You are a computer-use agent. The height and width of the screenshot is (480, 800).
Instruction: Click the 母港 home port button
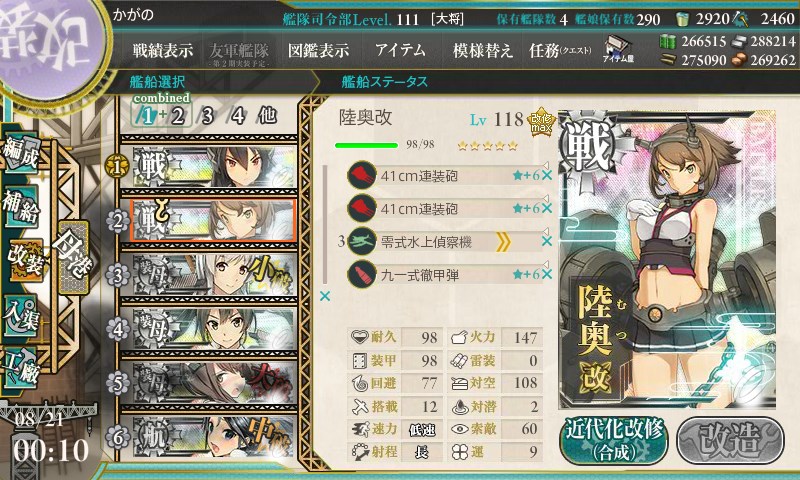[74, 257]
